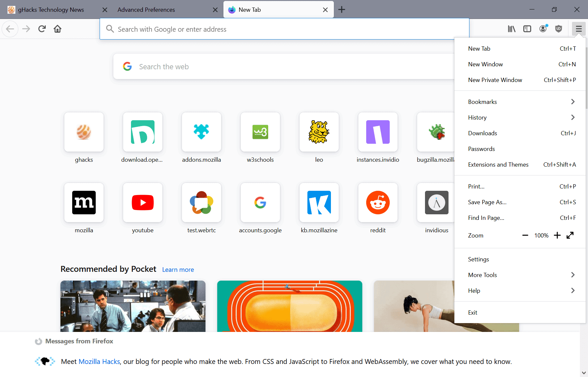Open the hamburger menu icon
Screen dimensions: 588x377
click(579, 29)
